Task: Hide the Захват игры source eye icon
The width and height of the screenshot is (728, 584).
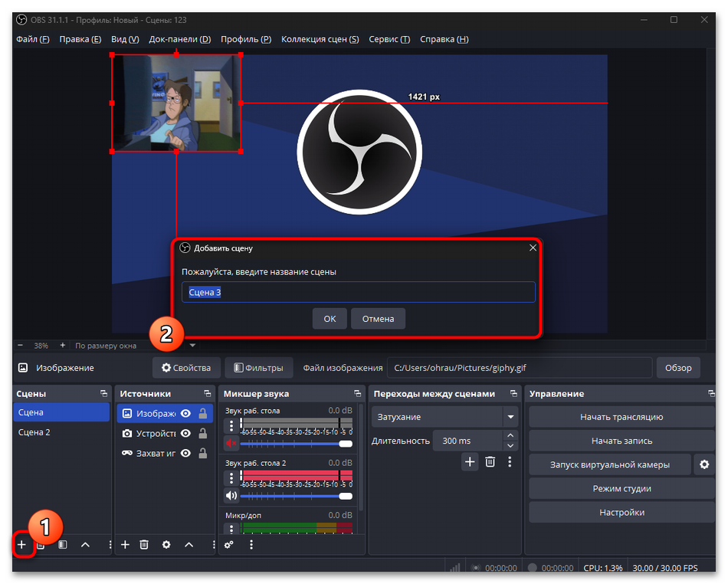Action: (185, 453)
